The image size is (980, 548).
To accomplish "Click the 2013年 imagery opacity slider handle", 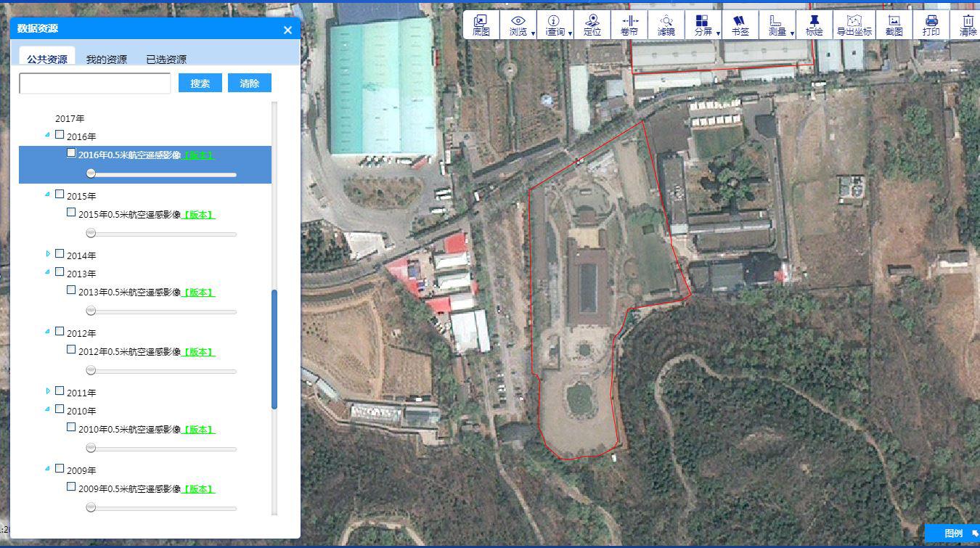I will point(91,311).
